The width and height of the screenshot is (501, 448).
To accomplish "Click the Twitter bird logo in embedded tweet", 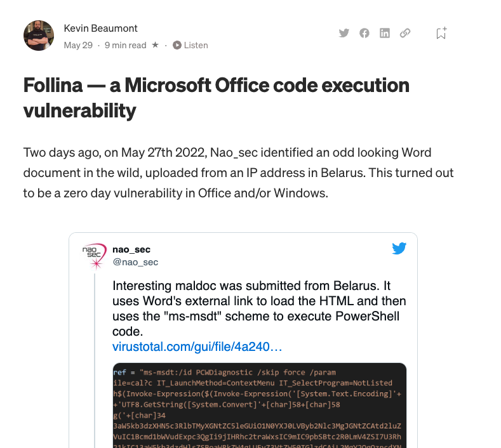I will click(399, 249).
